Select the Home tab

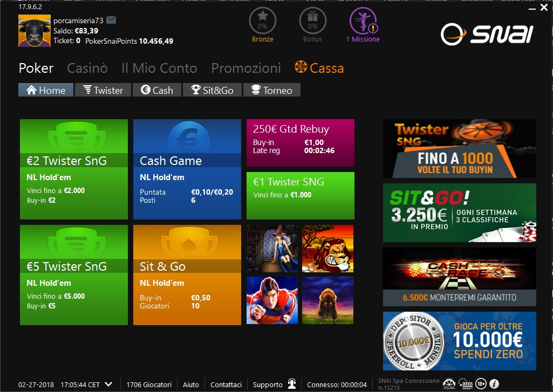click(x=46, y=90)
